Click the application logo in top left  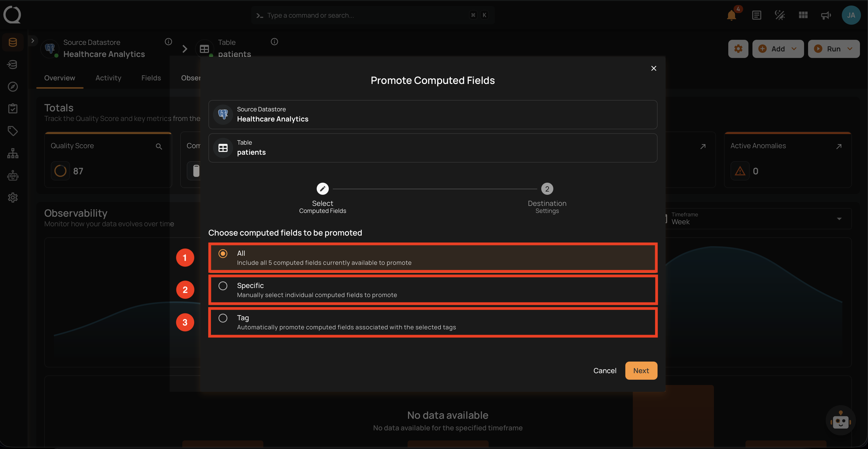tap(12, 15)
